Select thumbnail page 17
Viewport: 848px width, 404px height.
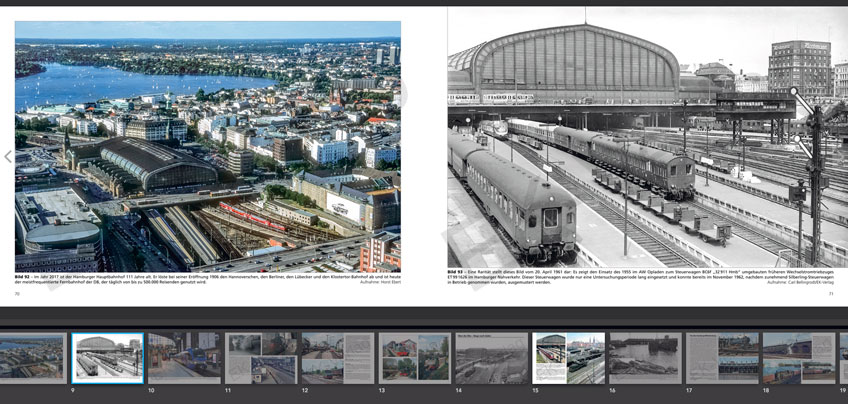coord(722,358)
